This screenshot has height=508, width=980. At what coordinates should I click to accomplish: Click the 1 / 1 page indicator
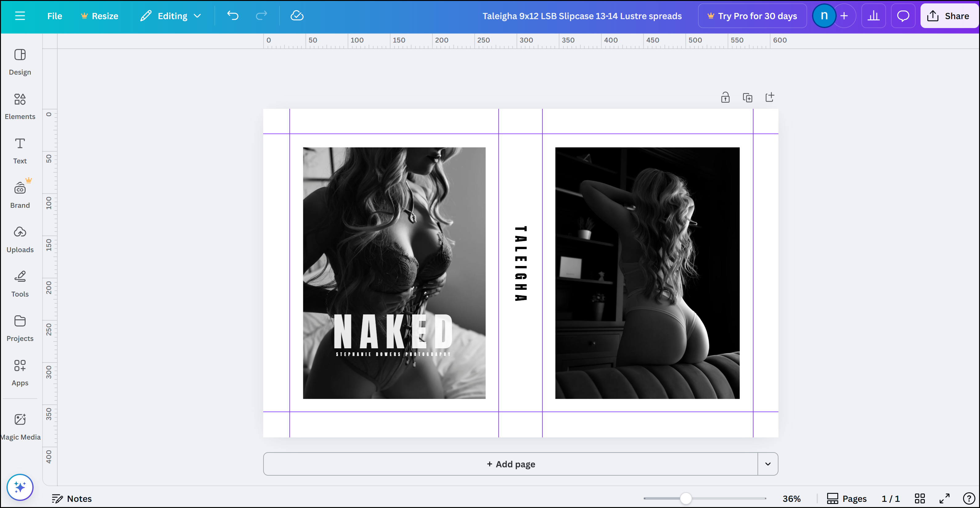890,498
